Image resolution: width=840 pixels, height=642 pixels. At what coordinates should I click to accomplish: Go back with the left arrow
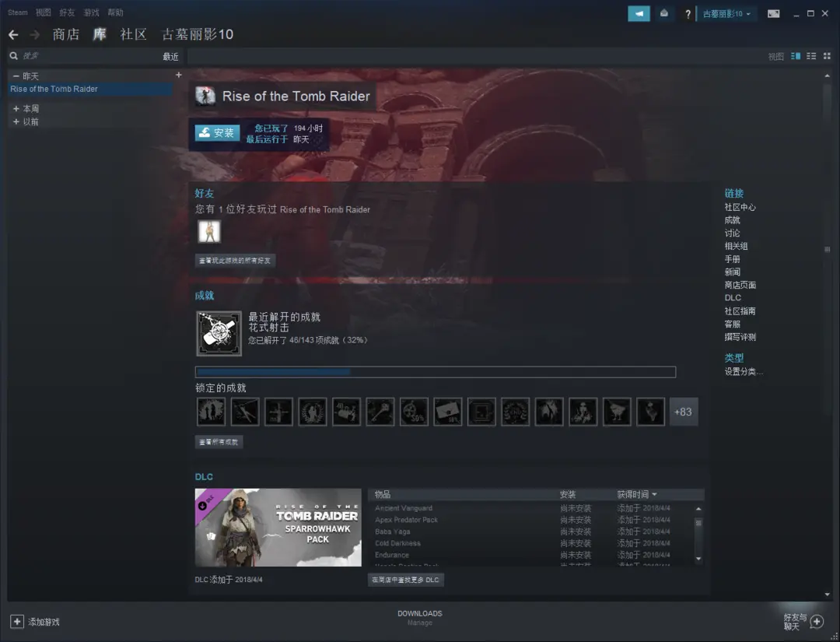point(13,35)
